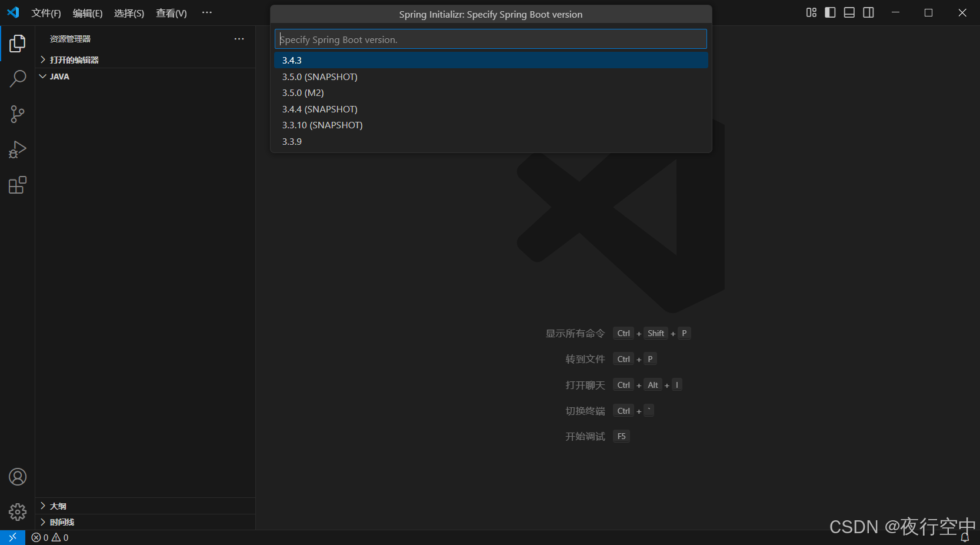The width and height of the screenshot is (980, 545).
Task: Focus the Specify Spring Boot version input
Action: click(x=491, y=39)
